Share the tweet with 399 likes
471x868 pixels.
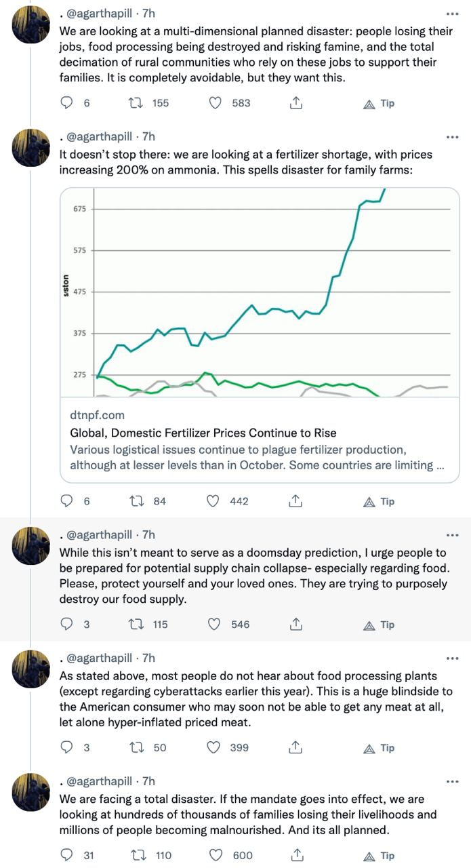pos(295,748)
